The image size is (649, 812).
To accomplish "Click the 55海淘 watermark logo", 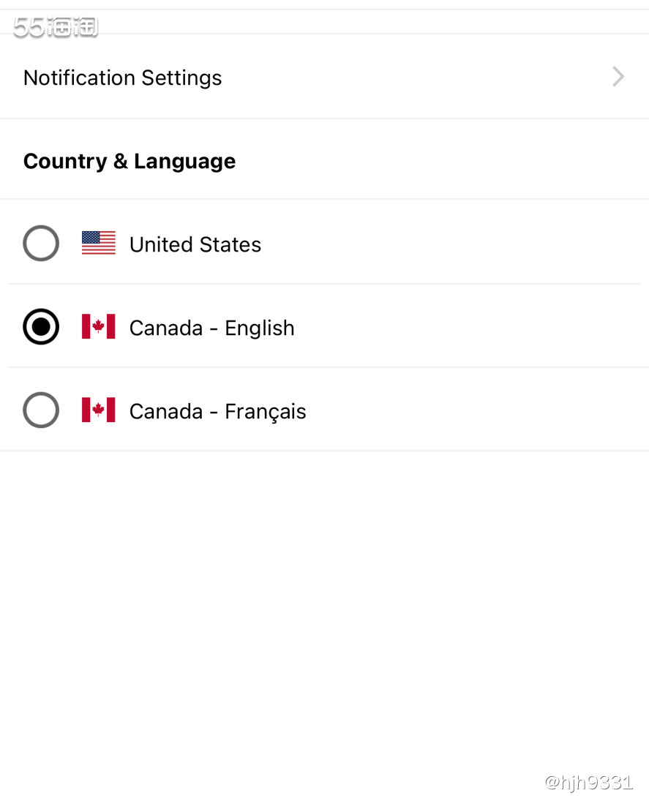I will pos(56,27).
